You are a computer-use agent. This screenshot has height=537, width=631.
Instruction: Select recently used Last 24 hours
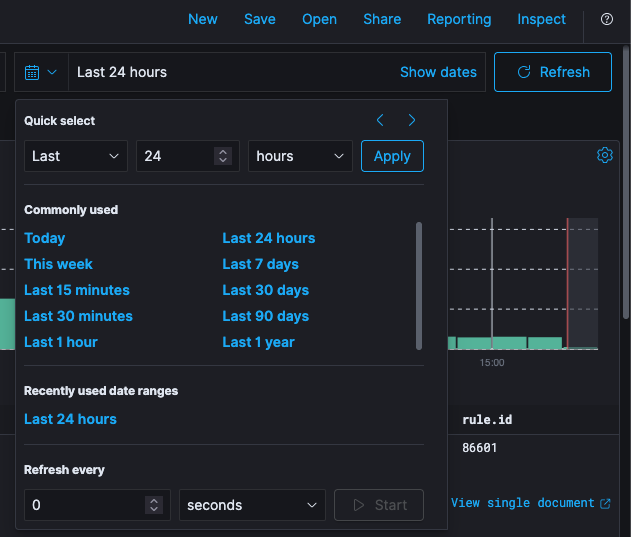pyautogui.click(x=70, y=419)
